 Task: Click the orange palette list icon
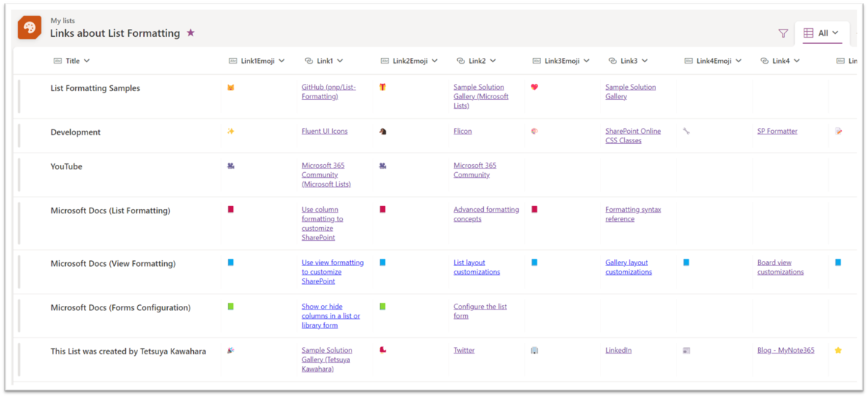tap(30, 27)
